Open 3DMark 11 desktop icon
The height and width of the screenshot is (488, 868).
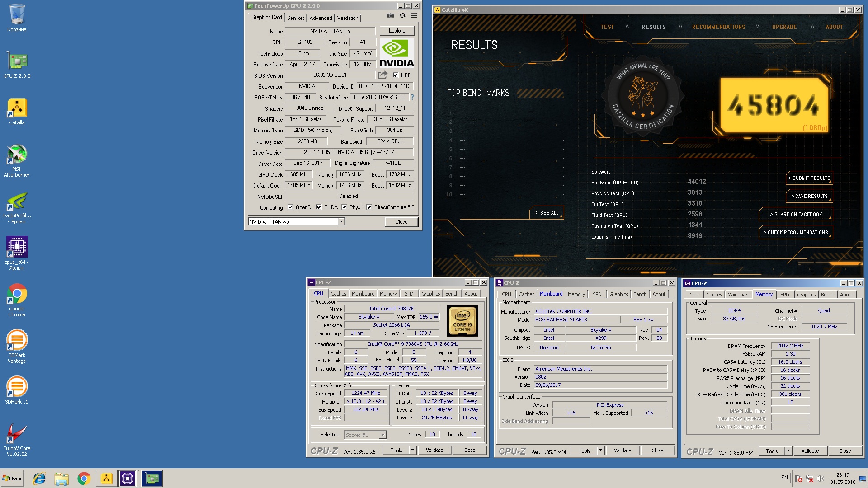click(17, 390)
